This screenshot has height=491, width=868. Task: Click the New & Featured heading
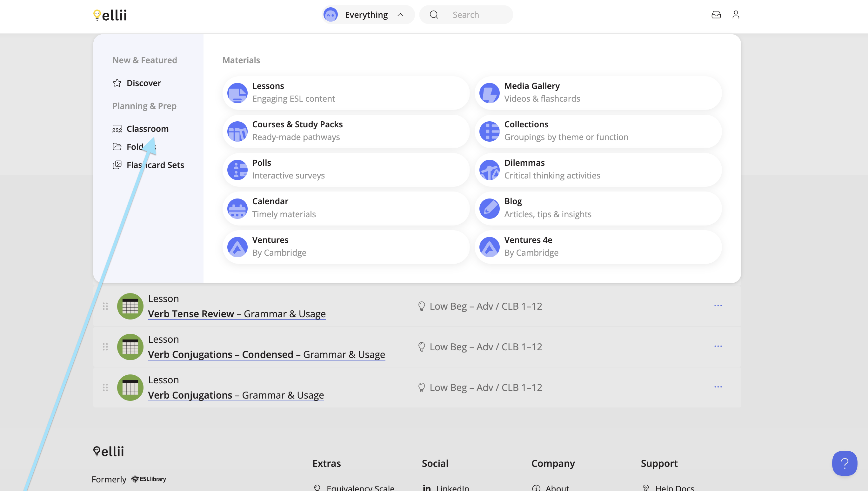pyautogui.click(x=144, y=60)
